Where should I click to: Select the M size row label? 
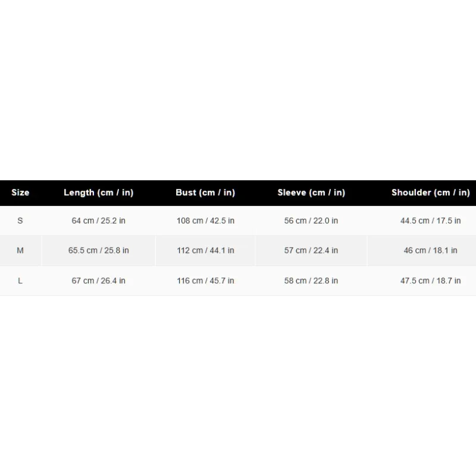(x=20, y=250)
